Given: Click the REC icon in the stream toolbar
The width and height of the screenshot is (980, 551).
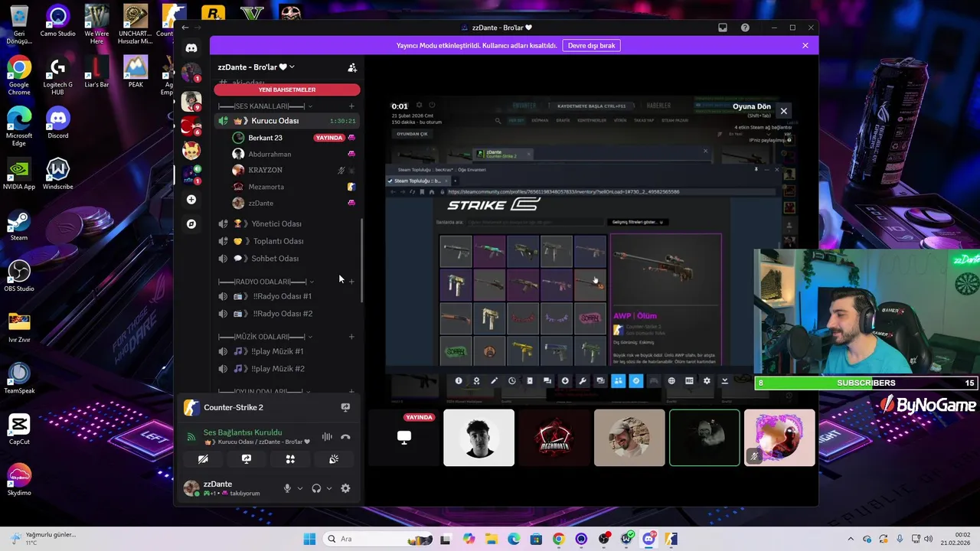Looking at the screenshot, I should 689,380.
